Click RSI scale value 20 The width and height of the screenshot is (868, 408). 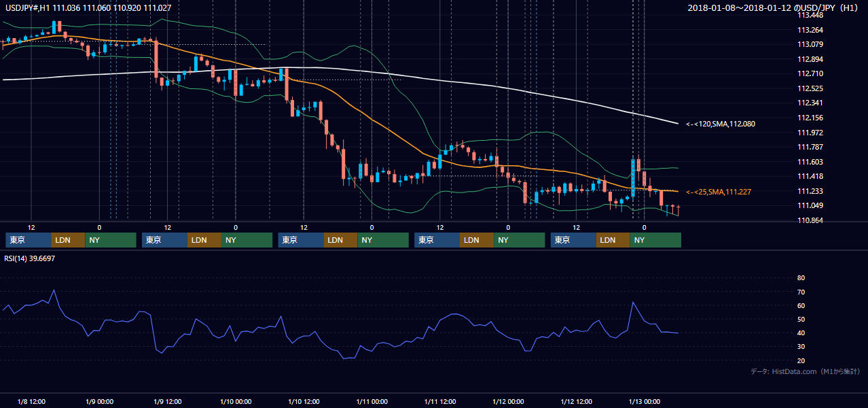(x=801, y=360)
